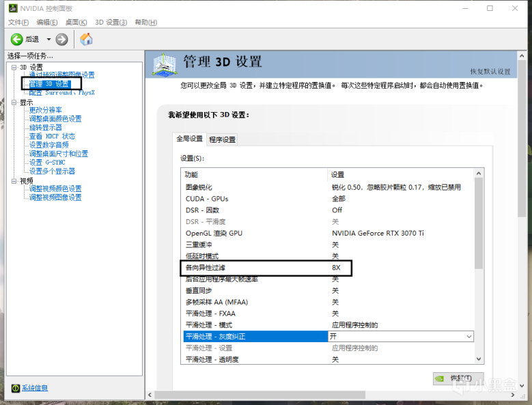Collapse the 显示 tree node
532x405 pixels.
pyautogui.click(x=14, y=102)
